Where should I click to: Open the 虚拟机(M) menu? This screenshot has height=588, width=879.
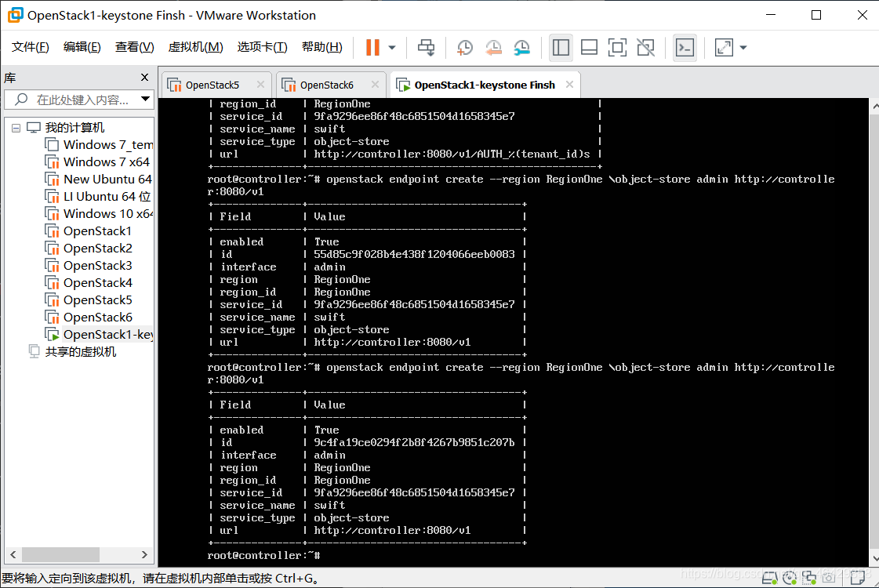(x=196, y=47)
